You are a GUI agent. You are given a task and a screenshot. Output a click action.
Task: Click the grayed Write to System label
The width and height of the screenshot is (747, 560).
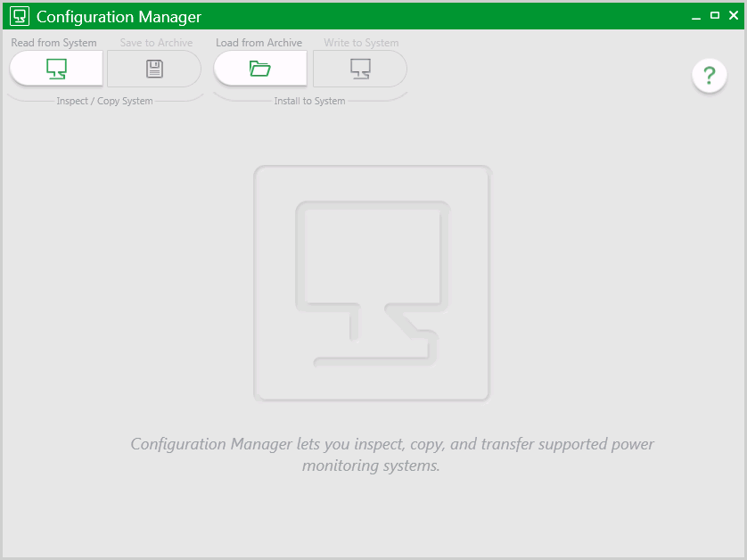coord(360,42)
